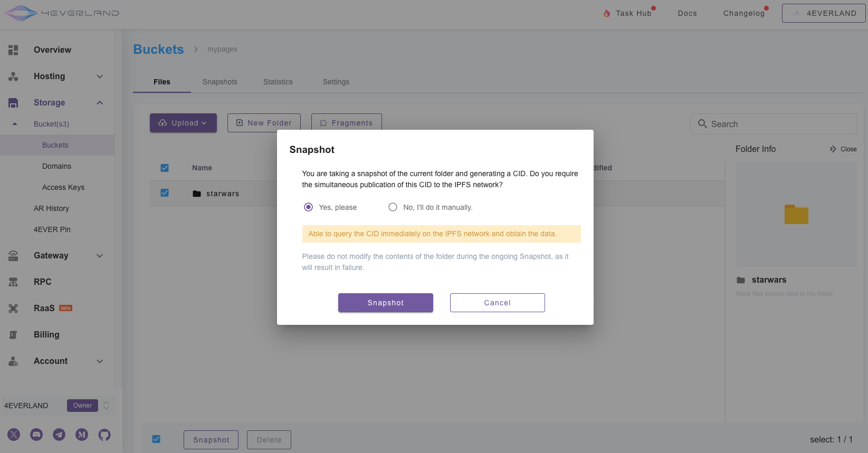This screenshot has width=868, height=453.
Task: Open the GitHub social icon
Action: [x=104, y=435]
